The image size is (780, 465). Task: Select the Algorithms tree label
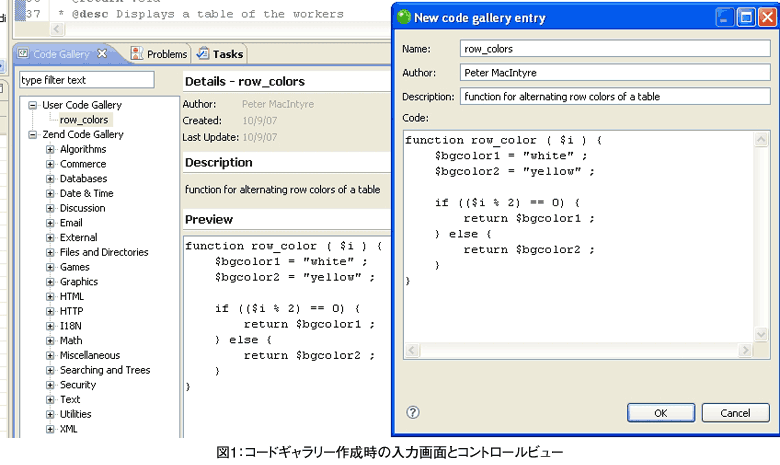[83, 149]
